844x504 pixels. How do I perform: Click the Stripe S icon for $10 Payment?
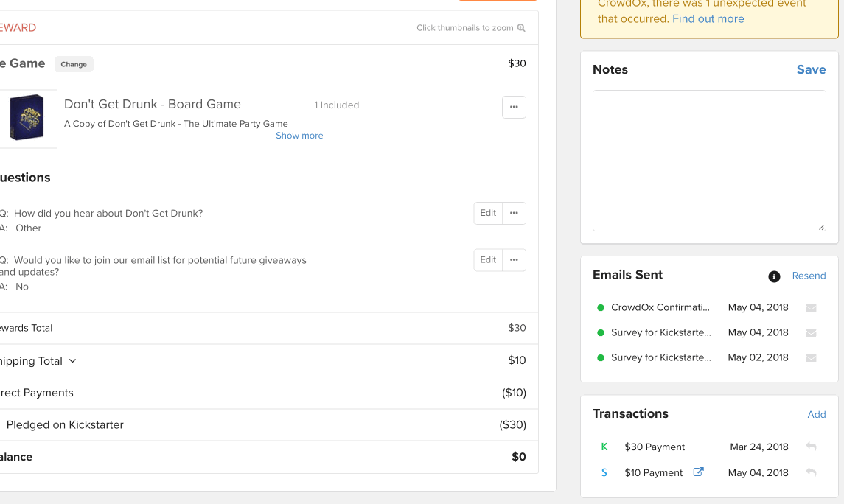tap(604, 472)
